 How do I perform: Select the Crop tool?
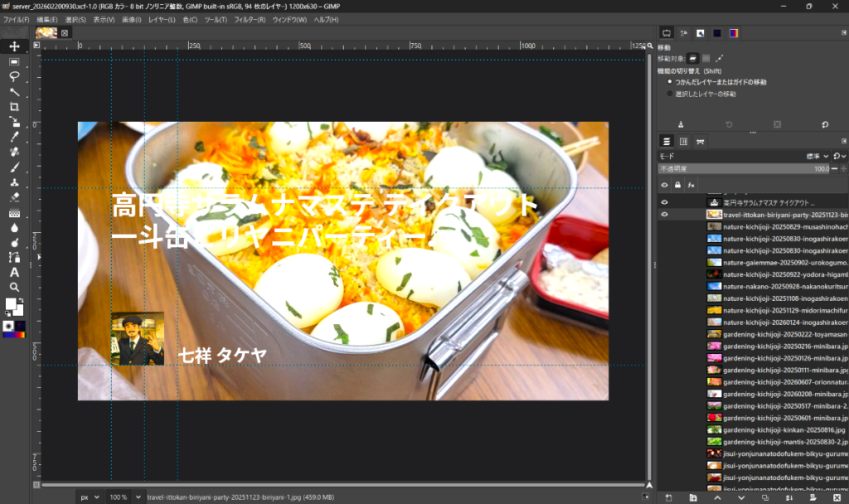[x=14, y=107]
